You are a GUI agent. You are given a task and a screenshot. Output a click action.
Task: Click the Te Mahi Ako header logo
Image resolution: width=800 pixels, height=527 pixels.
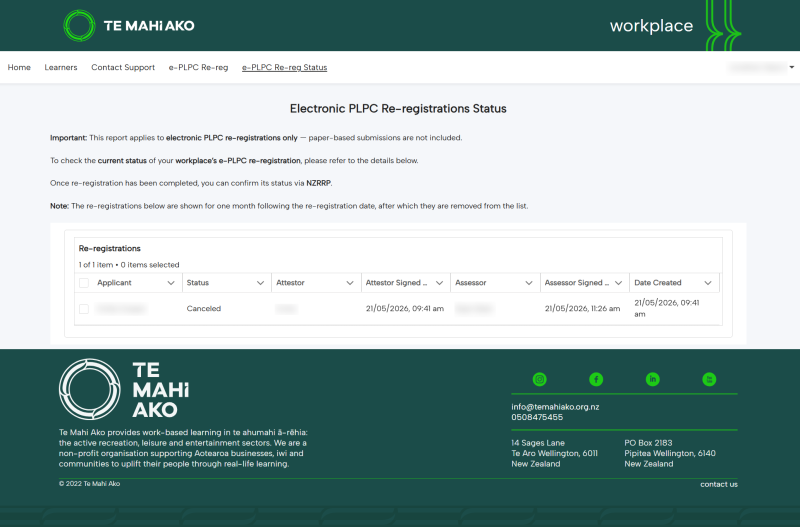click(x=129, y=26)
